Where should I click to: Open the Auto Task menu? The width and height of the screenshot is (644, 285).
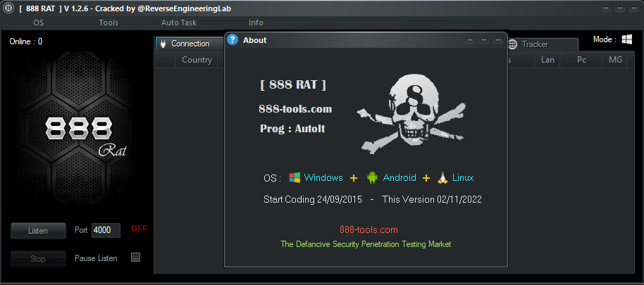pyautogui.click(x=179, y=23)
